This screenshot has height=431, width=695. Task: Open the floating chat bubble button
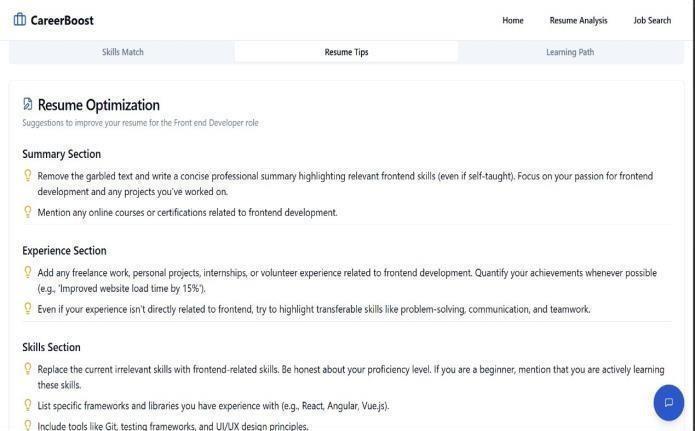pyautogui.click(x=668, y=403)
